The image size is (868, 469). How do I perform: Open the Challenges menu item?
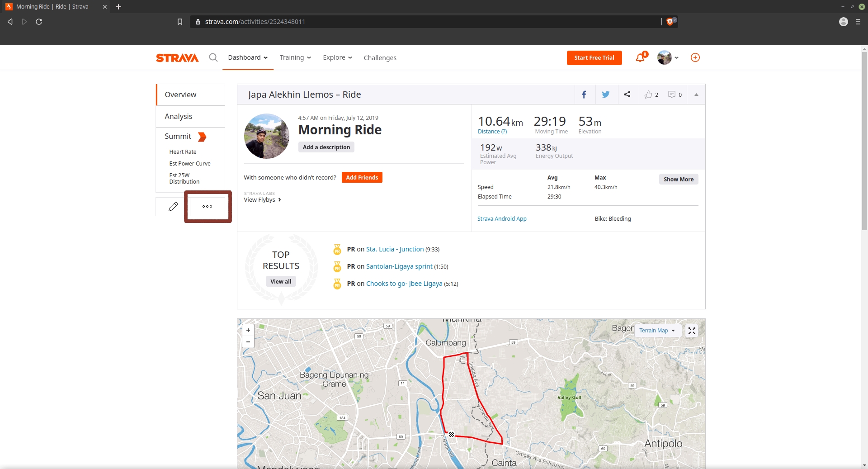pos(380,58)
